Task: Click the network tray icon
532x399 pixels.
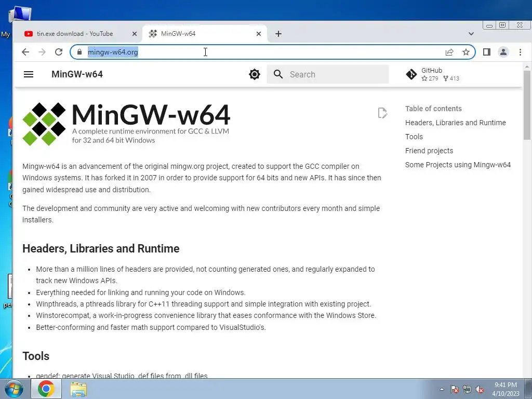Action: 467,389
